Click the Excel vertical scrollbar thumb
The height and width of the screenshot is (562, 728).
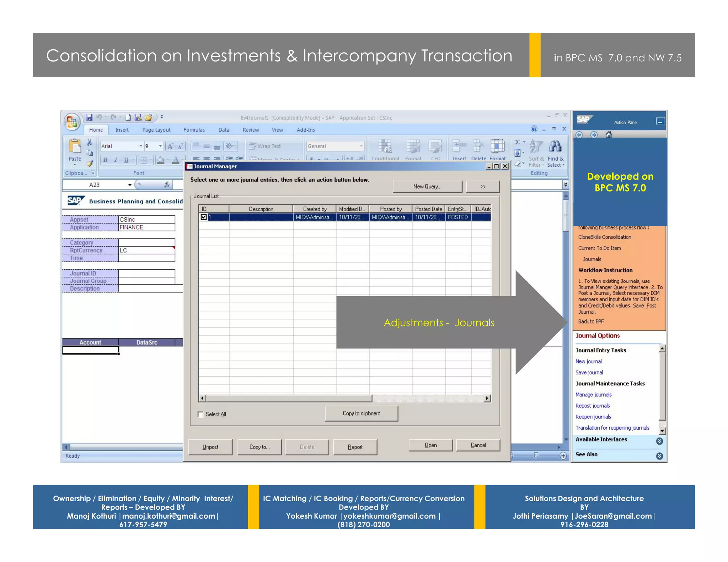pos(566,216)
